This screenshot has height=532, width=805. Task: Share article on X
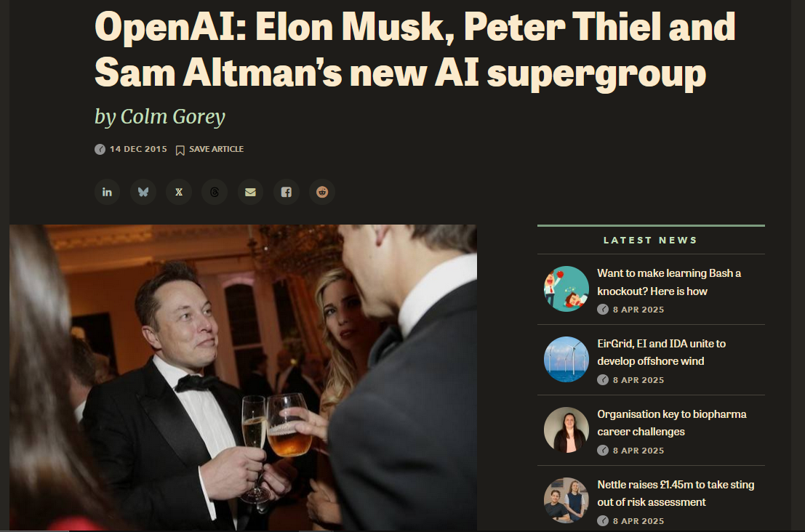179,192
